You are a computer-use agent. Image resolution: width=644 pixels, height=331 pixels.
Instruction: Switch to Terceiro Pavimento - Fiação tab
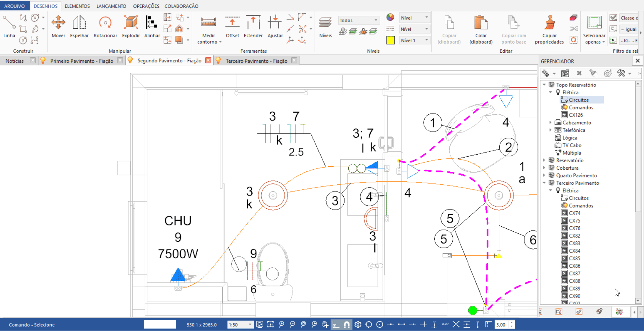(x=256, y=61)
